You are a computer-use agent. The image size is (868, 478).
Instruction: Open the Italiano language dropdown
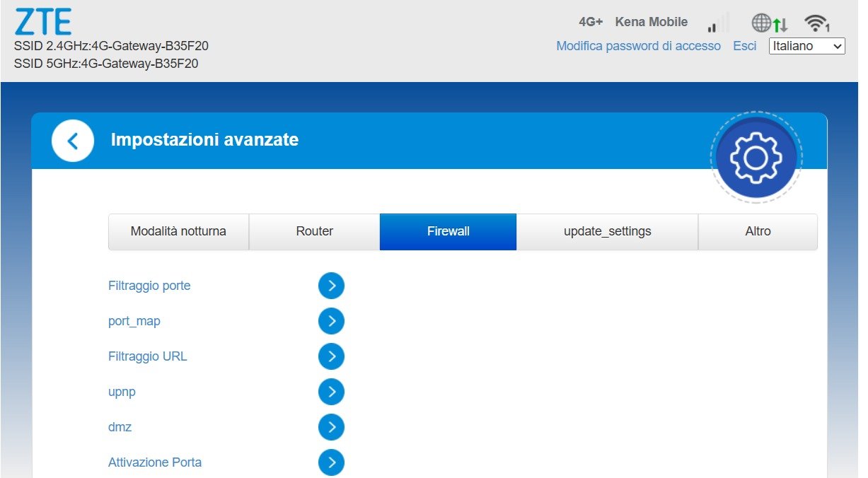806,46
